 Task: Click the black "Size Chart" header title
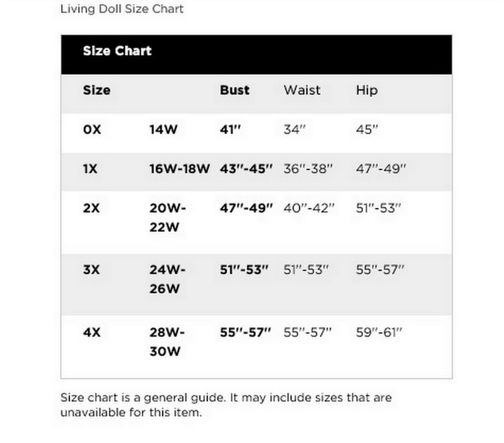click(x=117, y=51)
